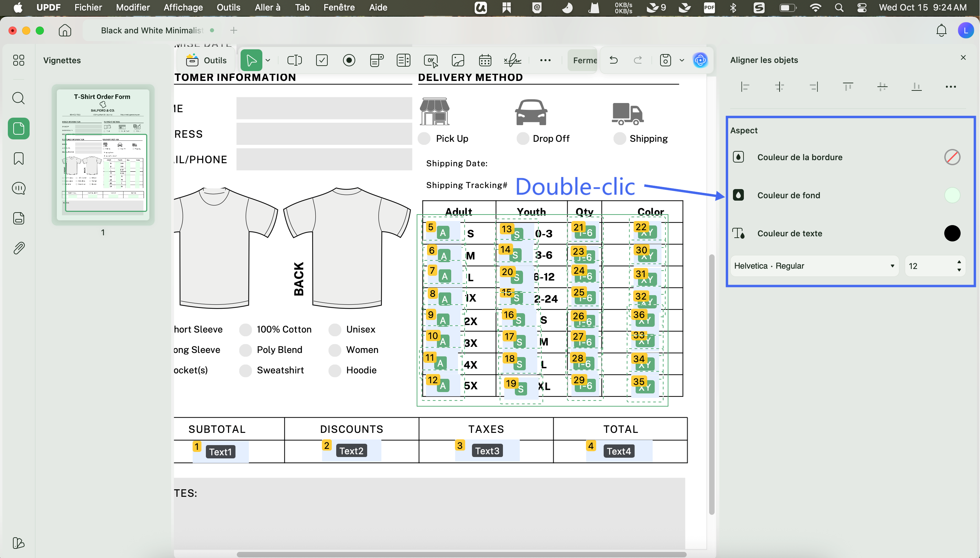This screenshot has height=558, width=980.
Task: Select the radio button field tool
Action: tap(349, 60)
